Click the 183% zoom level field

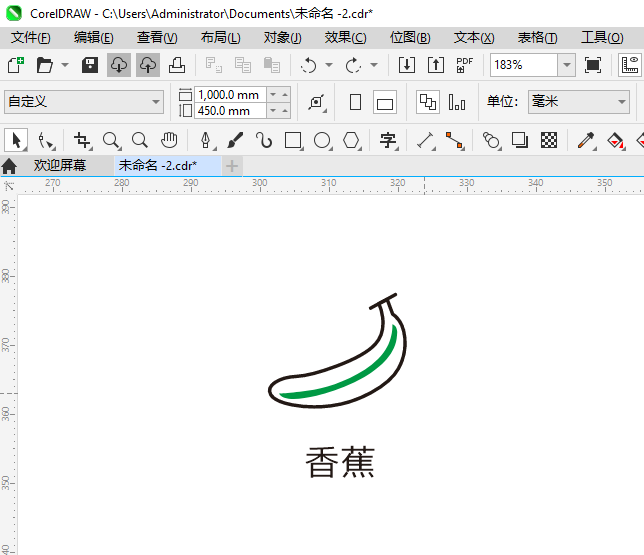[524, 65]
